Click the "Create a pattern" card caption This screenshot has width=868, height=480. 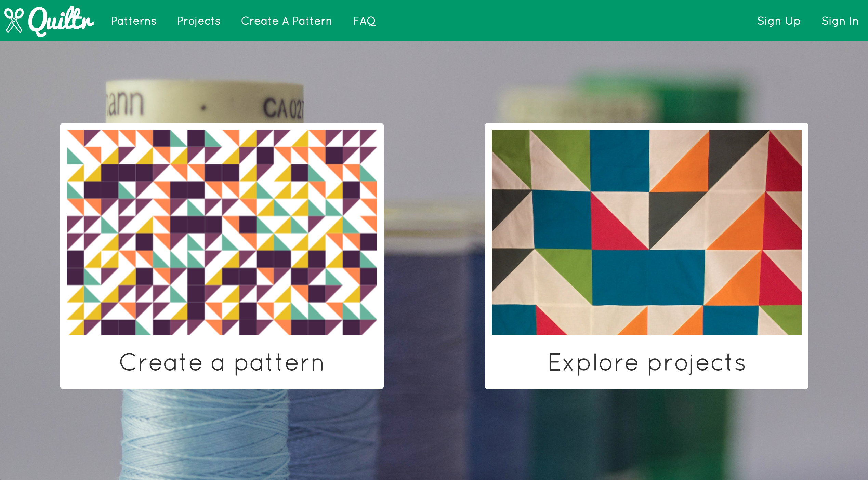coord(222,362)
